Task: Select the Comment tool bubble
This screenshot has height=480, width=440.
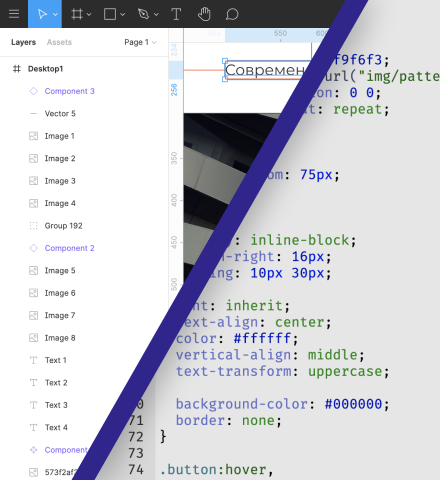Action: (x=232, y=14)
